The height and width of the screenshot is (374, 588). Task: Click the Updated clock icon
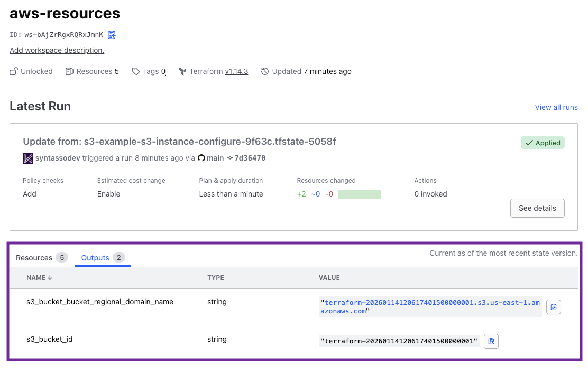pyautogui.click(x=265, y=71)
